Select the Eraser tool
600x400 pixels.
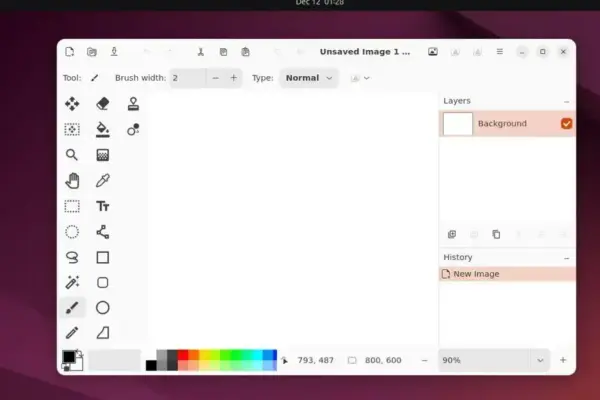click(103, 104)
